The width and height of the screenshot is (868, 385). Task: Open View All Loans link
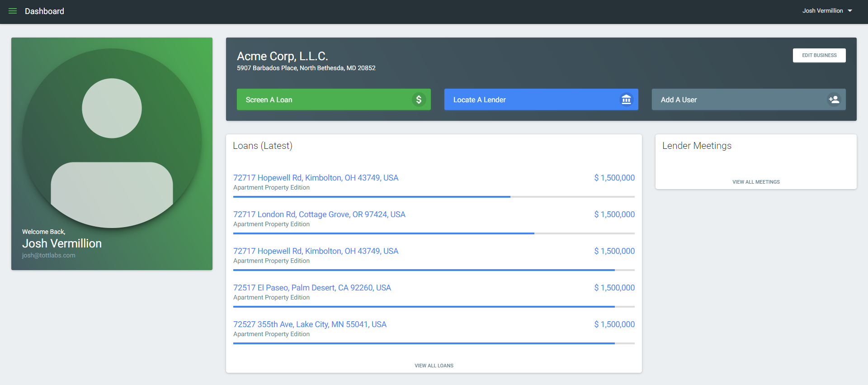(434, 366)
